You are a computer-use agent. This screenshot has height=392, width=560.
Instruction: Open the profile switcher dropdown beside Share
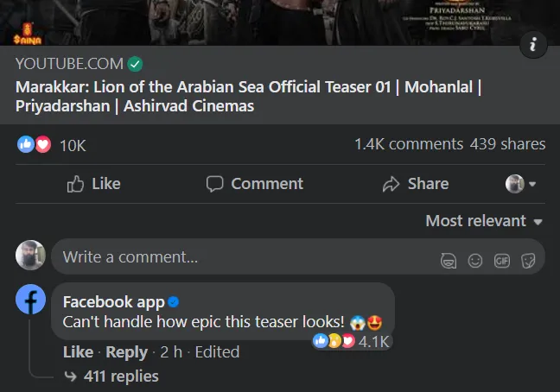tap(520, 184)
